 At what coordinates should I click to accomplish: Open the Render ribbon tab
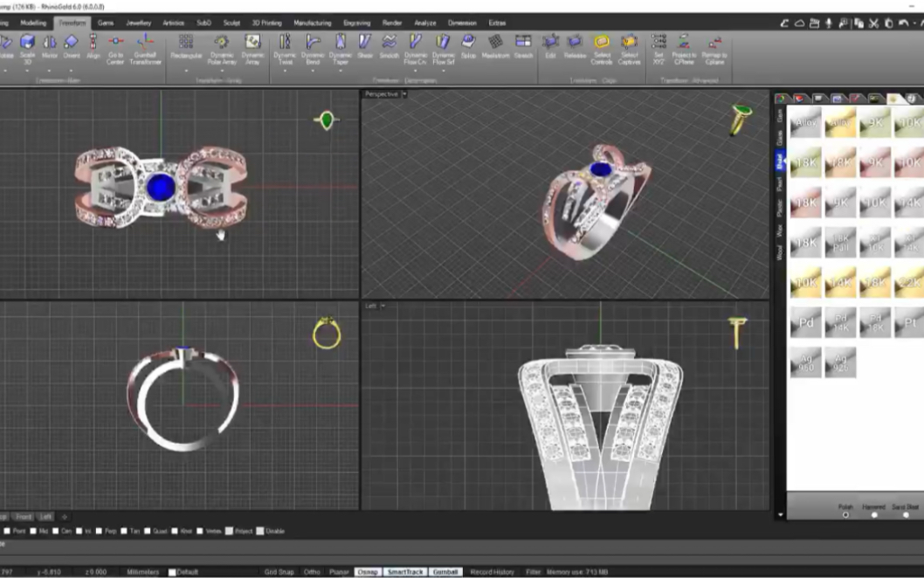392,23
